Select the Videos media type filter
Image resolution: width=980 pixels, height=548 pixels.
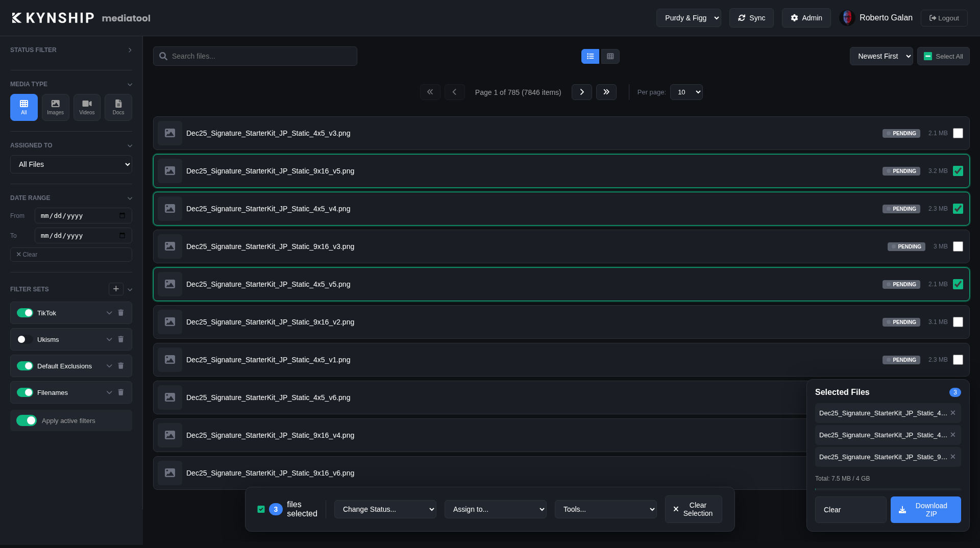(x=86, y=107)
